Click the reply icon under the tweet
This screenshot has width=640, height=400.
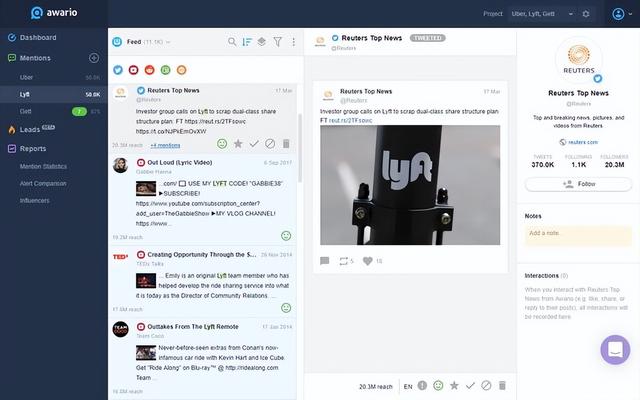click(324, 261)
